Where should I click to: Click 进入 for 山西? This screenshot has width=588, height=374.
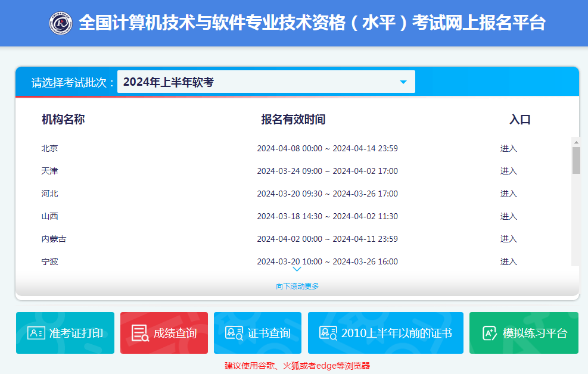(x=509, y=216)
